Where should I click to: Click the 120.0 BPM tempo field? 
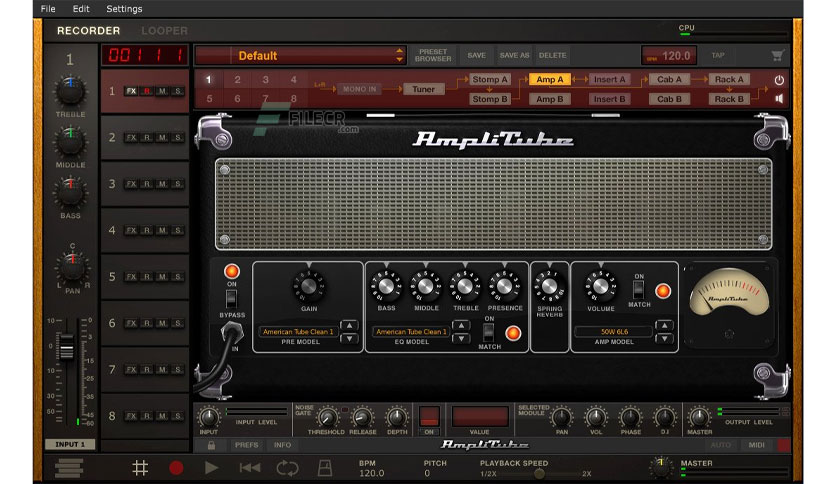(x=670, y=55)
